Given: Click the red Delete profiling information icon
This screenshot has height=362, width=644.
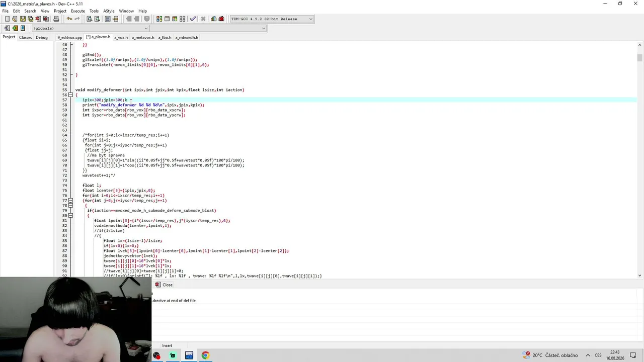Looking at the screenshot, I should coord(221,19).
